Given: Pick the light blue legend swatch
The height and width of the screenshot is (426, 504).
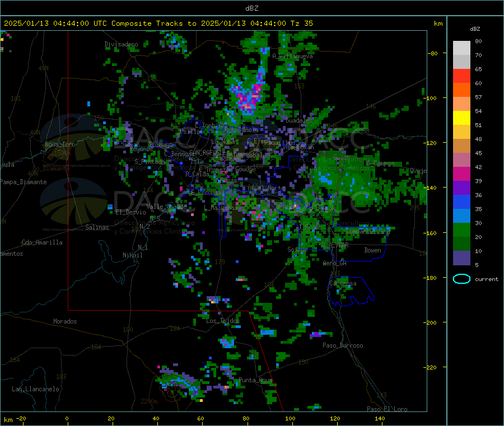Looking at the screenshot, I should [461, 216].
